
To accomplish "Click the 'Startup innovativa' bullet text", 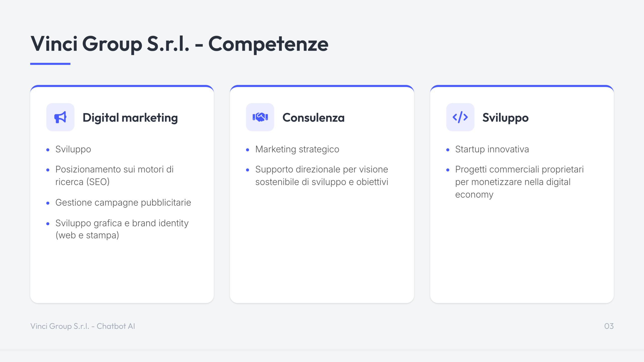I will coord(492,149).
